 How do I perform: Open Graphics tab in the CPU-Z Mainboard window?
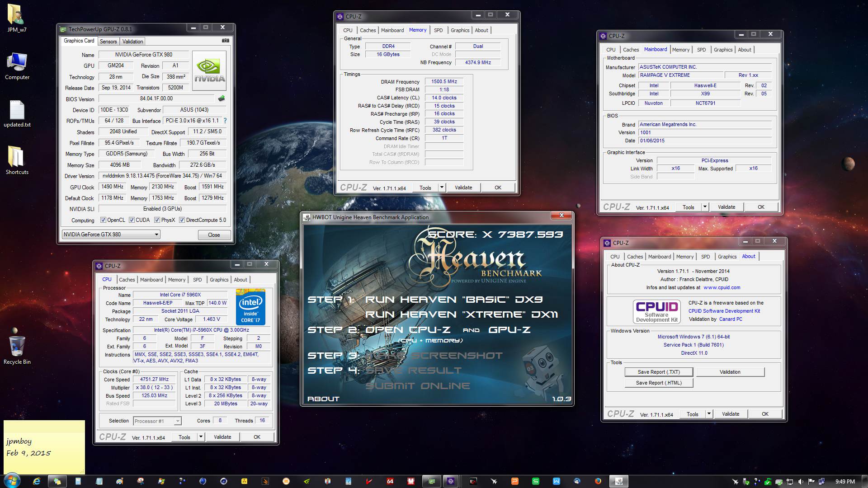[x=723, y=50]
